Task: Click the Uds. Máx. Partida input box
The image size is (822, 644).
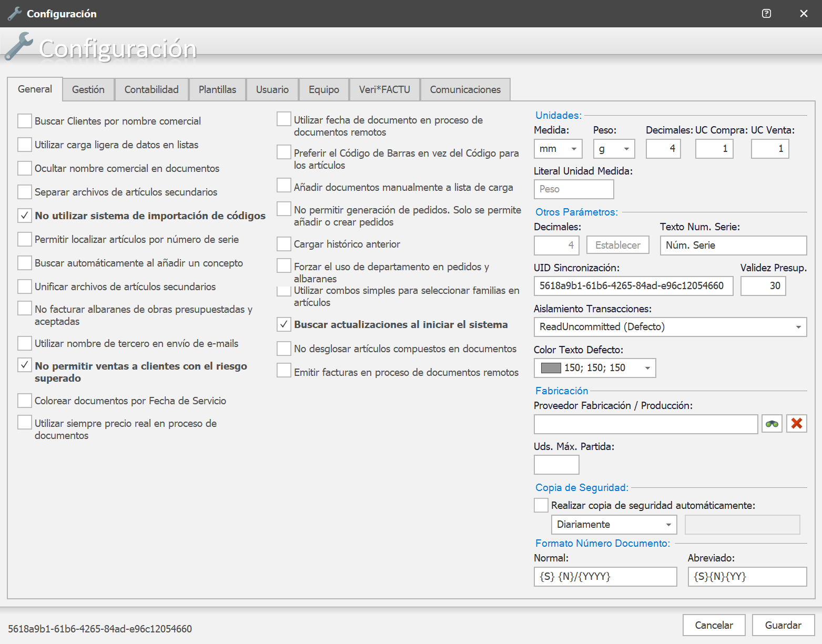Action: (x=556, y=465)
